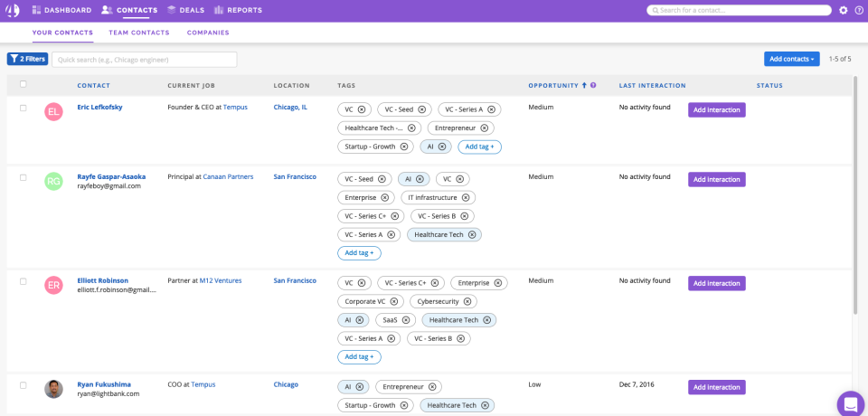Remove Healthcare Tech -... tag from Eric Lefkofsky
This screenshot has height=416, width=868.
410,128
